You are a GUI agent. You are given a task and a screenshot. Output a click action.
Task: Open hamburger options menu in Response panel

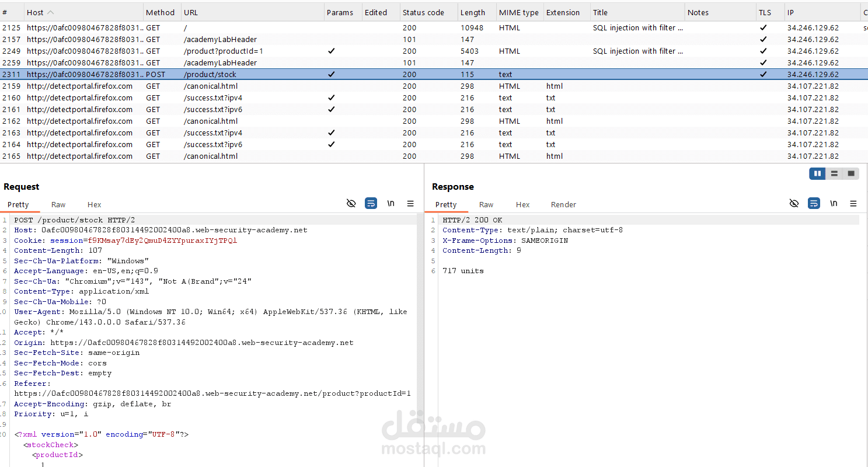[x=853, y=203]
